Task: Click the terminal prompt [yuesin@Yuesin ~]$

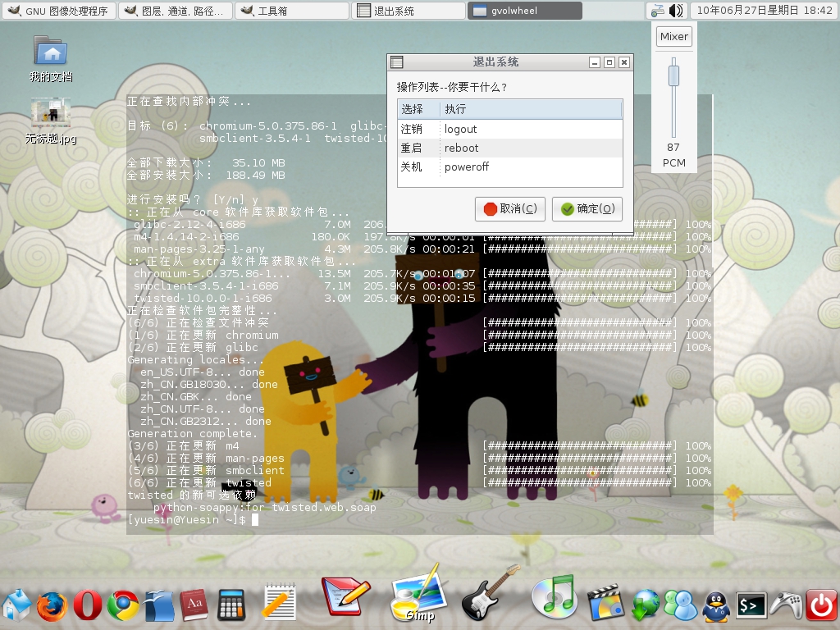Action: pyautogui.click(x=187, y=519)
